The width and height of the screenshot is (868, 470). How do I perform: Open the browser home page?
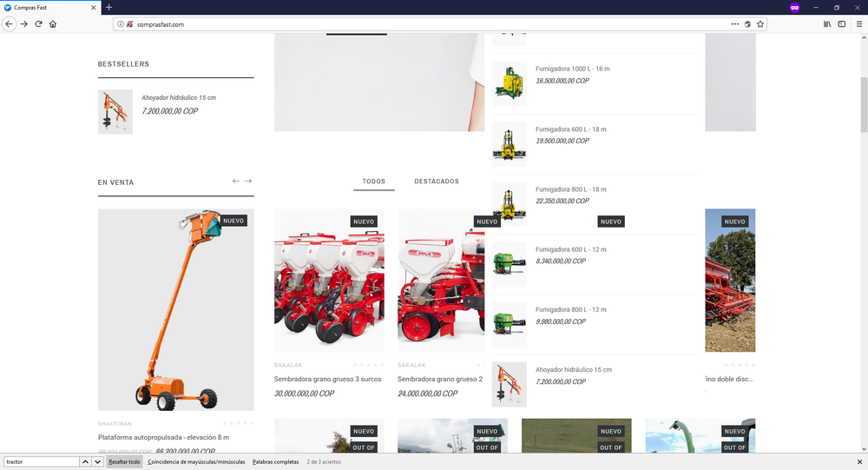click(53, 23)
